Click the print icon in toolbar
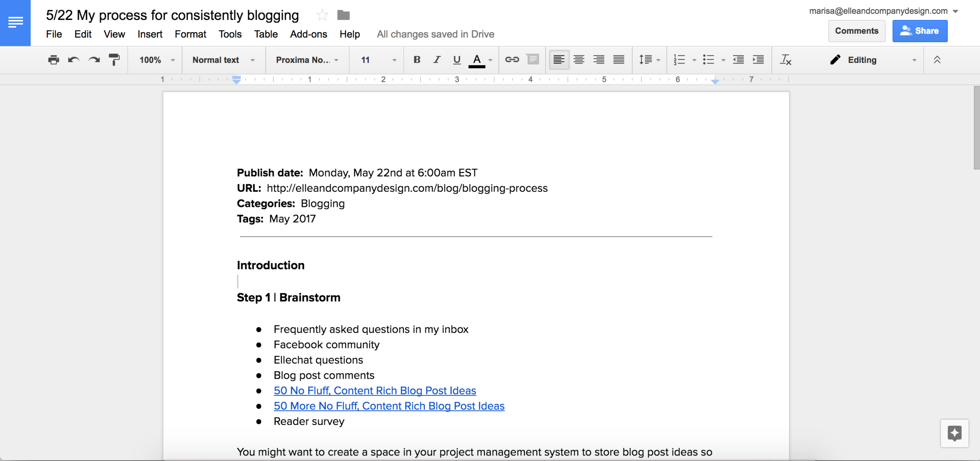Screen dimensions: 980x461 (53, 60)
